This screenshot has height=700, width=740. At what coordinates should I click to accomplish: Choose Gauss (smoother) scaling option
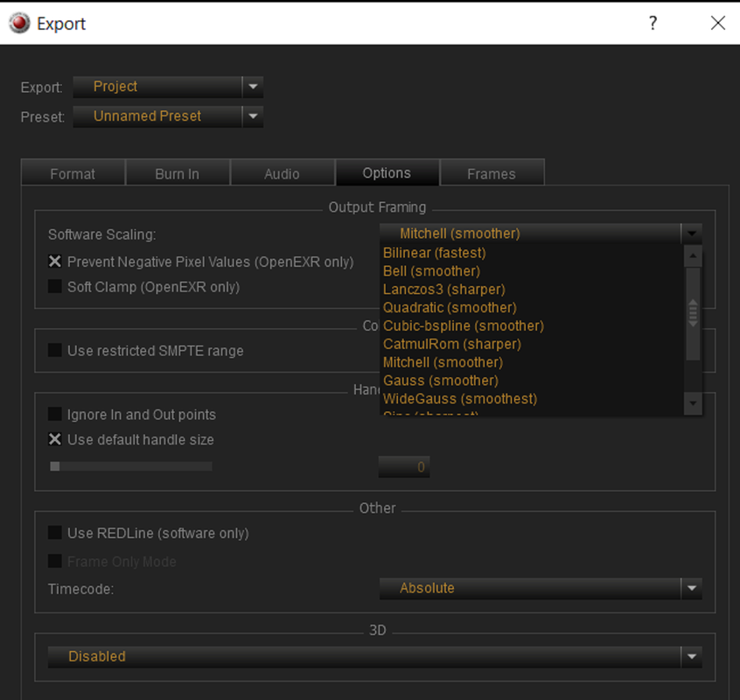532,381
